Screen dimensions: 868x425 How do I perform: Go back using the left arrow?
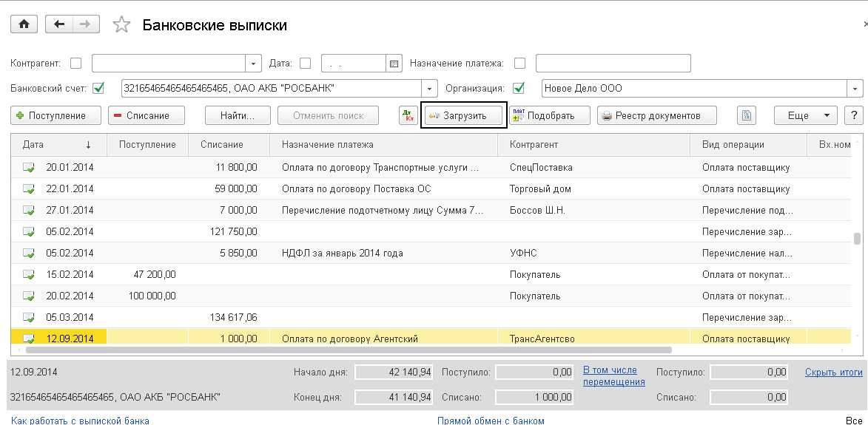(60, 24)
